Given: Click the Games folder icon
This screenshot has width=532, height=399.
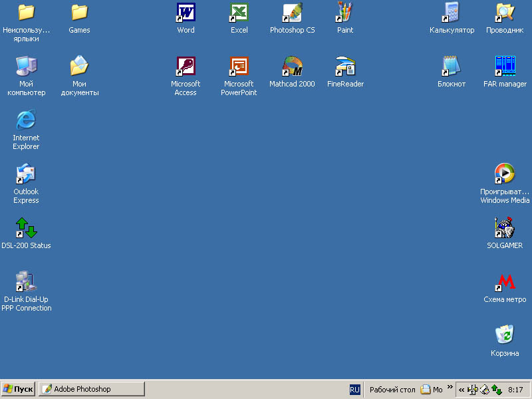Looking at the screenshot, I should coord(79,13).
